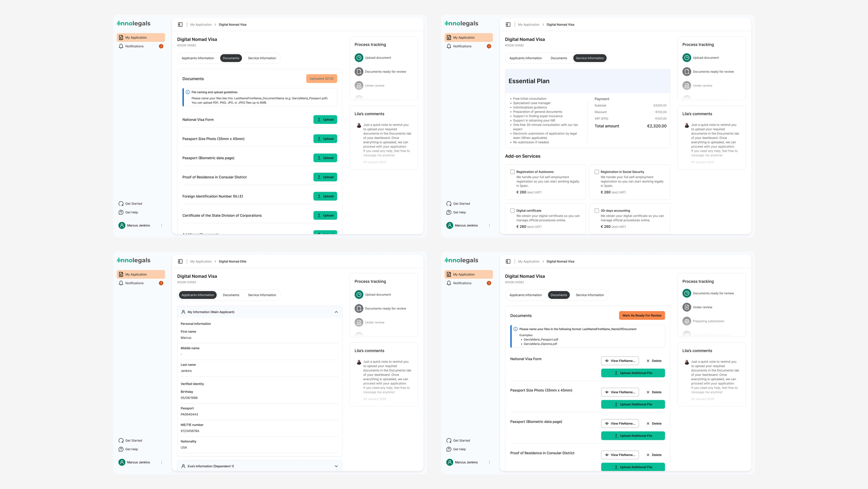Viewport: 868px width, 489px height.
Task: Check the Digital certificate add-on service
Action: tap(512, 210)
